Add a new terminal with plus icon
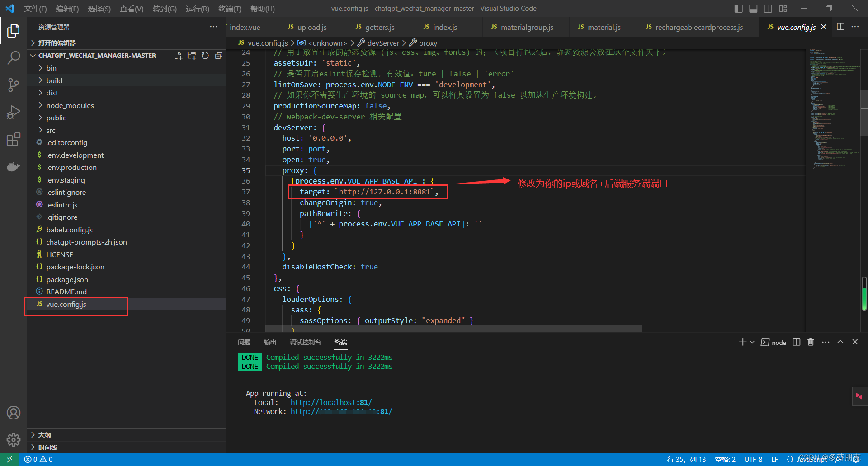Image resolution: width=868 pixels, height=466 pixels. click(x=742, y=342)
